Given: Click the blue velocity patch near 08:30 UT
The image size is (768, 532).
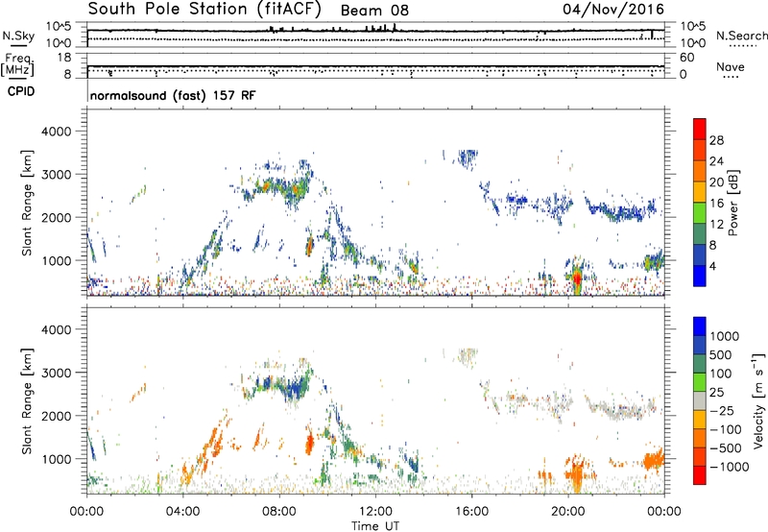Looking at the screenshot, I should pyautogui.click(x=294, y=388).
